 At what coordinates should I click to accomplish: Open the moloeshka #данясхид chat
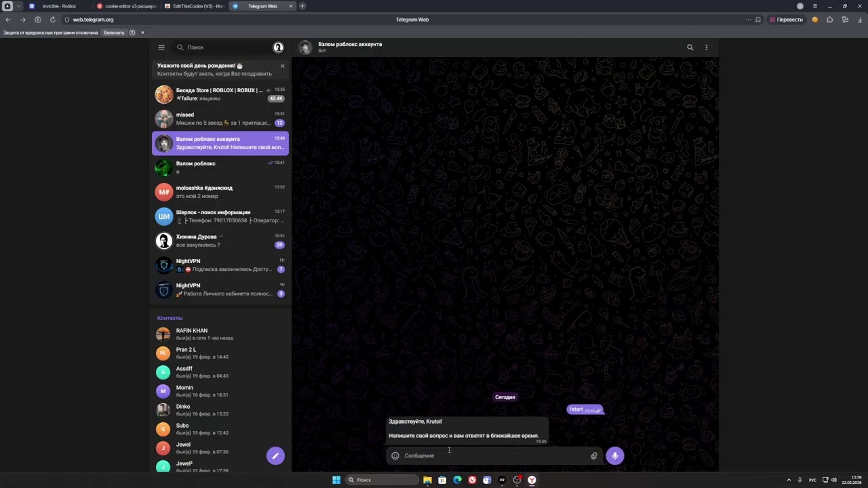click(220, 192)
